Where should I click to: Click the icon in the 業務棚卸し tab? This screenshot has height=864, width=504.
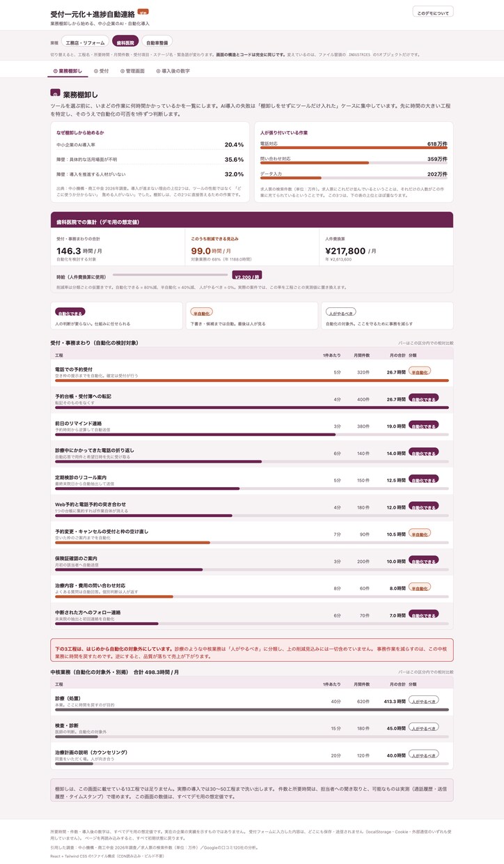tap(56, 71)
